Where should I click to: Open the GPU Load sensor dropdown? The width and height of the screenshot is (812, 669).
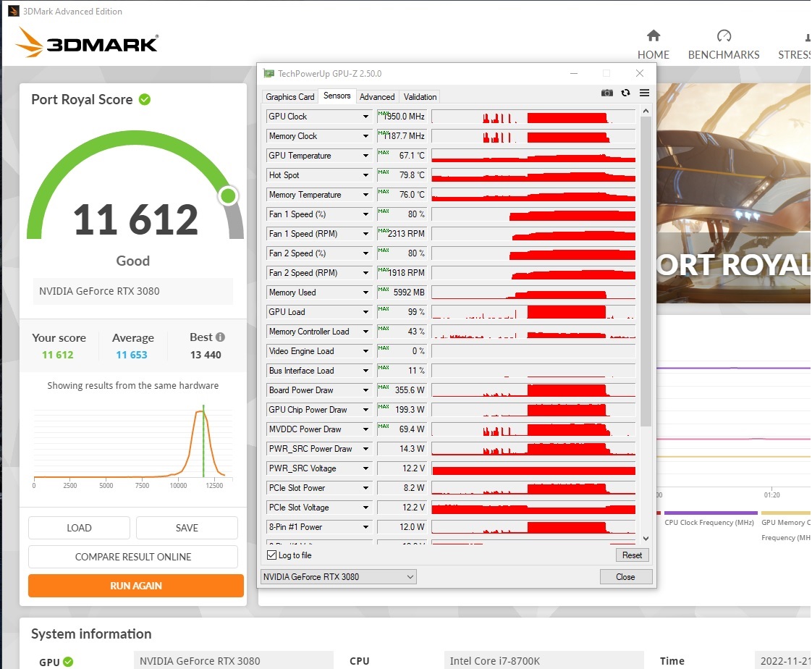[x=365, y=312]
